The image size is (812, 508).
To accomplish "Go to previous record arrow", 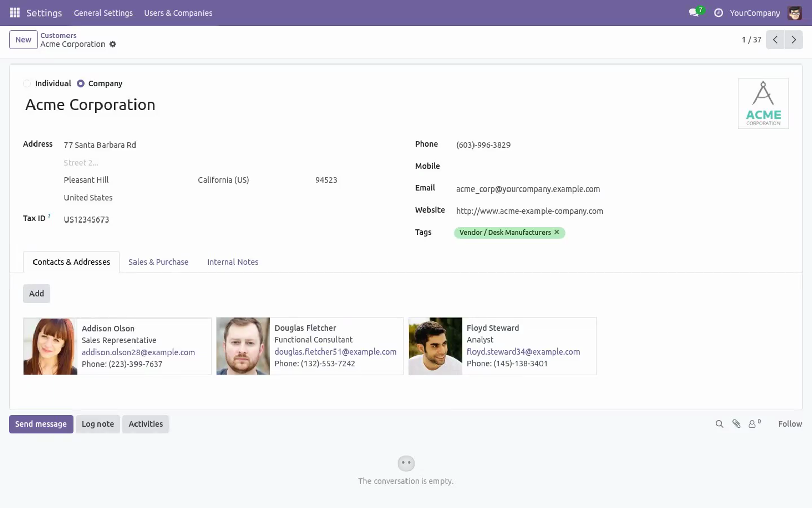I will point(775,40).
